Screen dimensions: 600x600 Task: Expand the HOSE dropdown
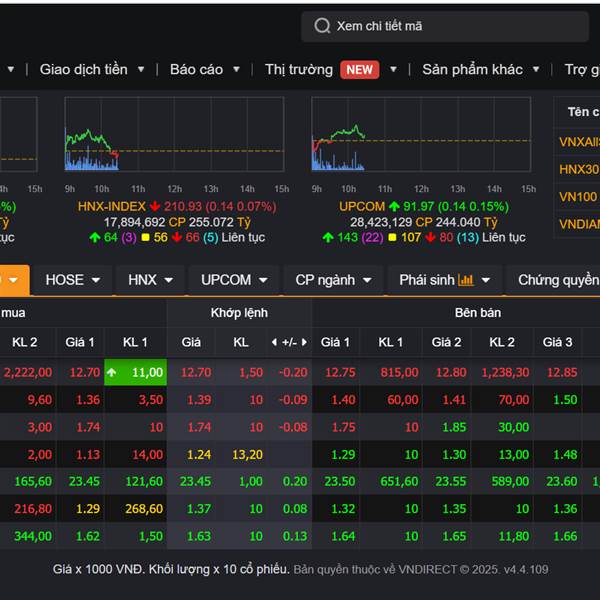click(73, 280)
